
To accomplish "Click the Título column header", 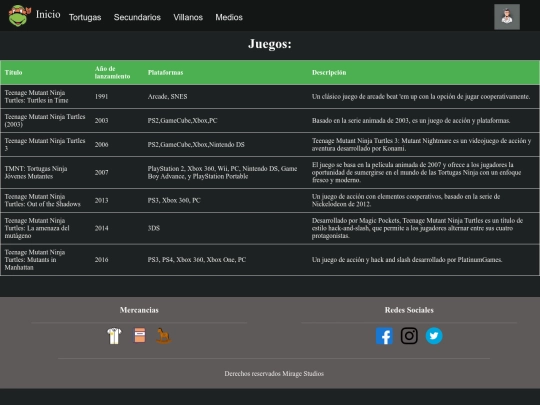I will [x=46, y=72].
